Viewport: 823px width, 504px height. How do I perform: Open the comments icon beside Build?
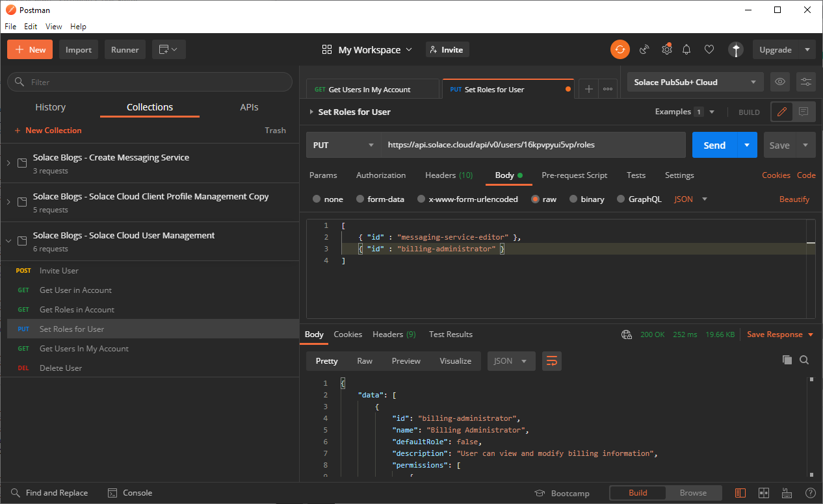coord(803,112)
